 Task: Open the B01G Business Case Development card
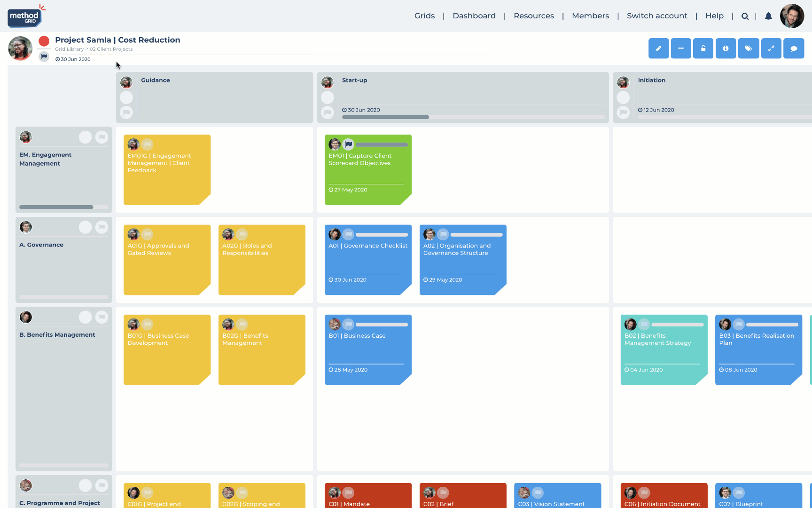167,350
